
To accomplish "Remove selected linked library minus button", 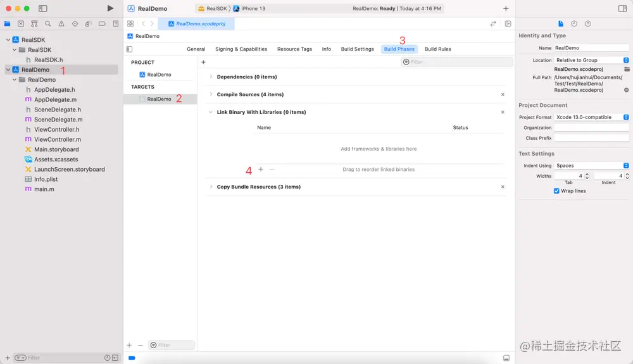I will [x=272, y=170].
